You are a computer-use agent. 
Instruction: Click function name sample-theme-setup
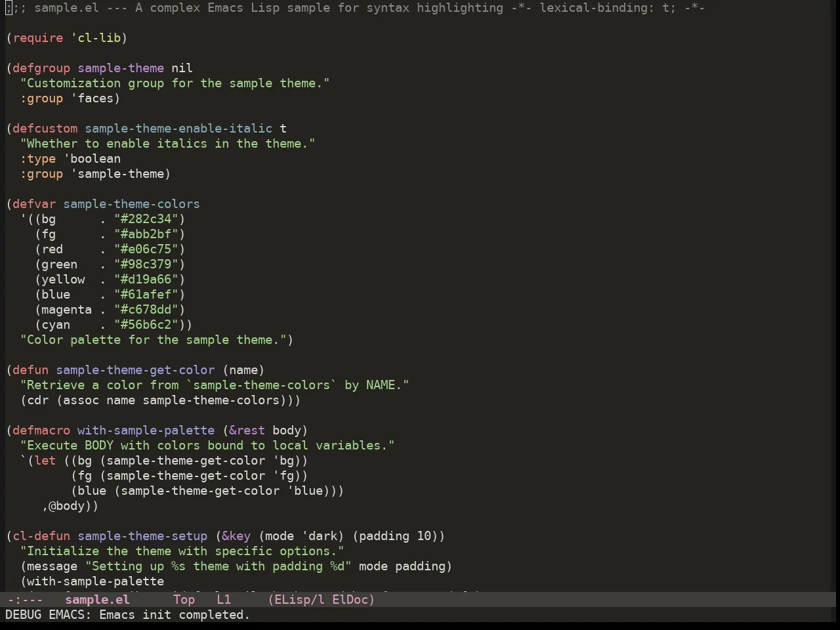pyautogui.click(x=142, y=536)
